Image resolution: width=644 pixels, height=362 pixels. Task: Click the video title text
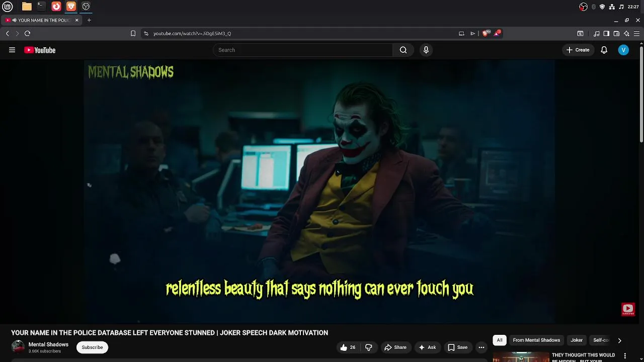pos(170,333)
